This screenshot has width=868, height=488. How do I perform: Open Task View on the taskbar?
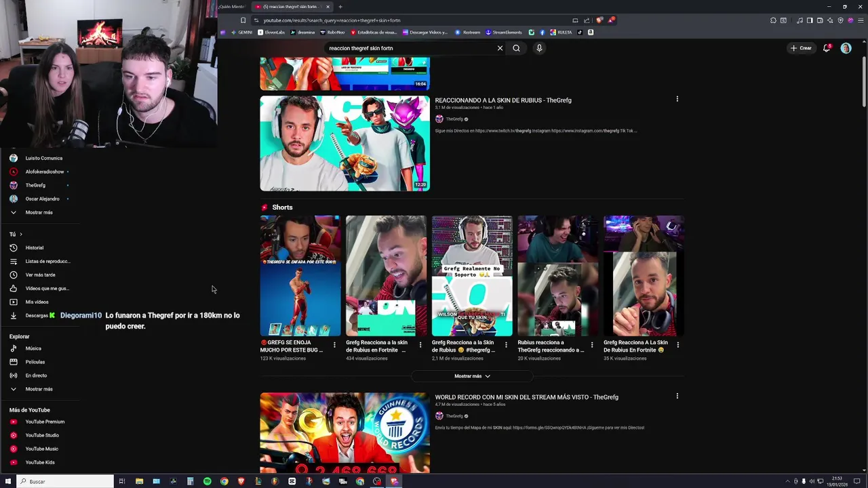(x=122, y=481)
